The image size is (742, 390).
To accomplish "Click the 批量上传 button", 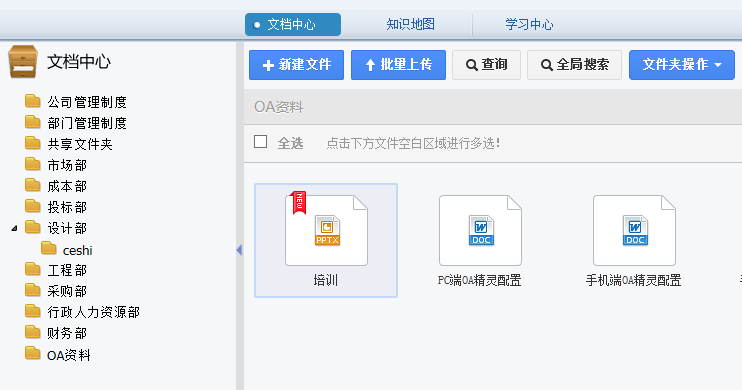I will click(x=398, y=65).
